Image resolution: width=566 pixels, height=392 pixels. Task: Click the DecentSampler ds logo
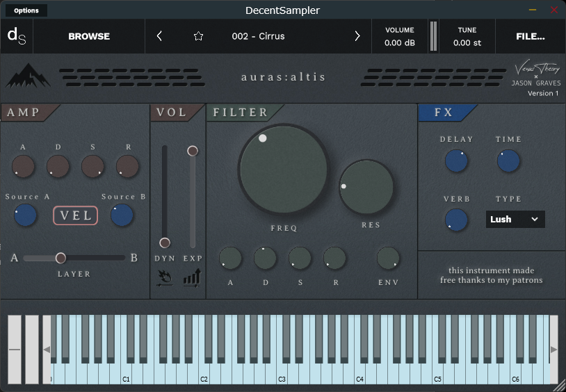coord(17,36)
